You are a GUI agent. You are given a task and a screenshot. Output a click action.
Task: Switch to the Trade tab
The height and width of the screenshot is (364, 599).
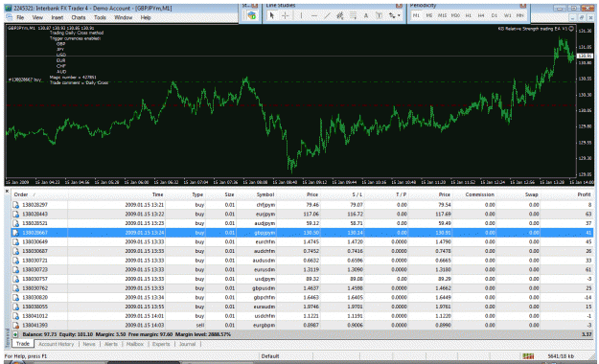23,344
